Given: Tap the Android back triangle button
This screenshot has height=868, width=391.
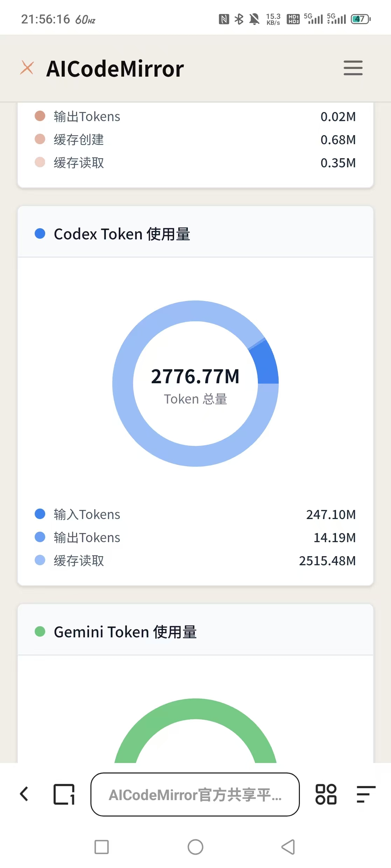Looking at the screenshot, I should click(288, 847).
